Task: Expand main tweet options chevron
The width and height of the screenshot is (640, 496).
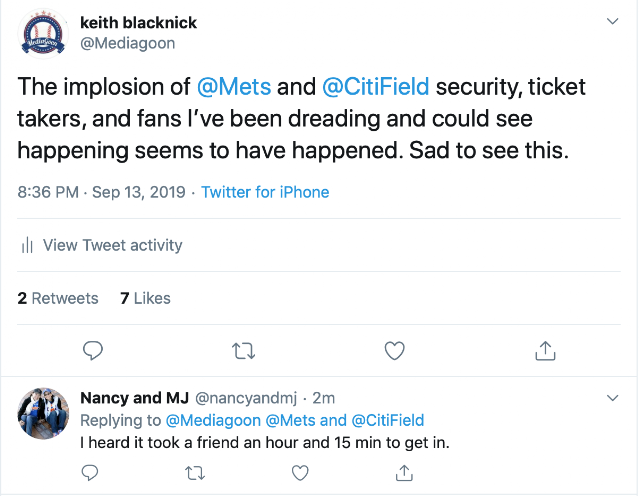Action: tap(612, 21)
